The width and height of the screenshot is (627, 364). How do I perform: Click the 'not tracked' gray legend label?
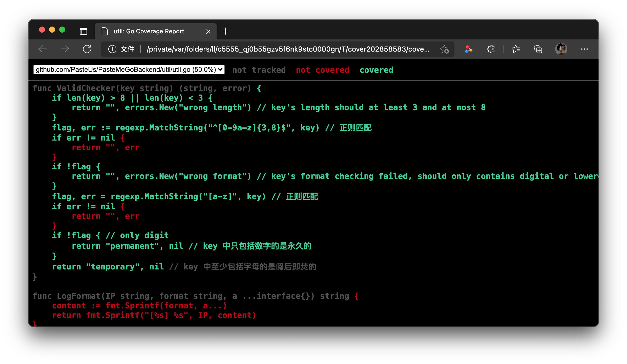point(259,70)
